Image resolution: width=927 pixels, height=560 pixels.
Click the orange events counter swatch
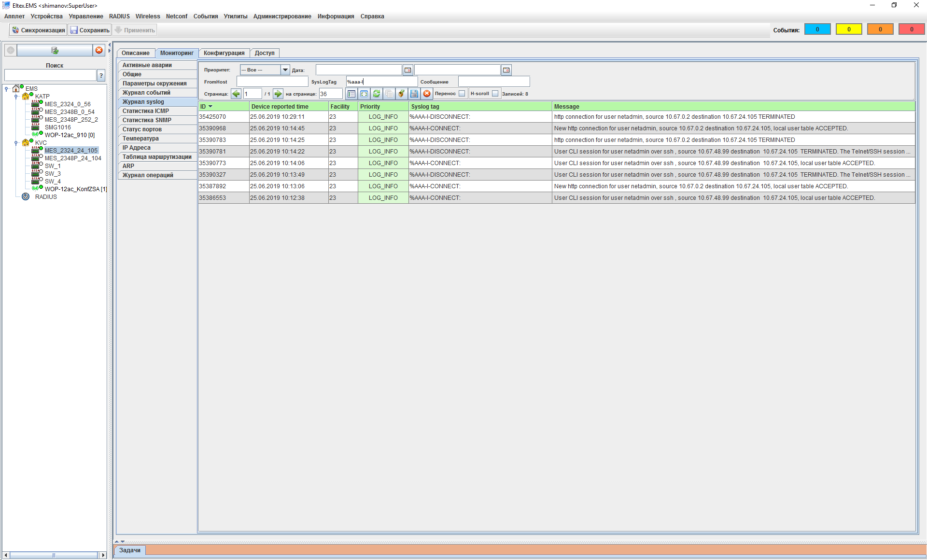point(880,29)
